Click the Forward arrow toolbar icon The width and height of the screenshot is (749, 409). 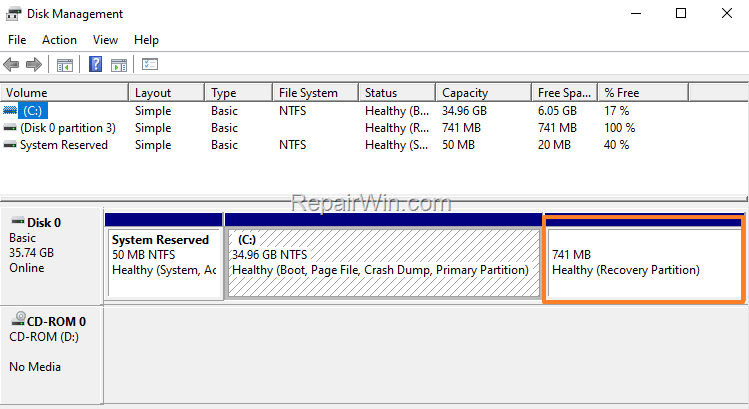coord(33,65)
